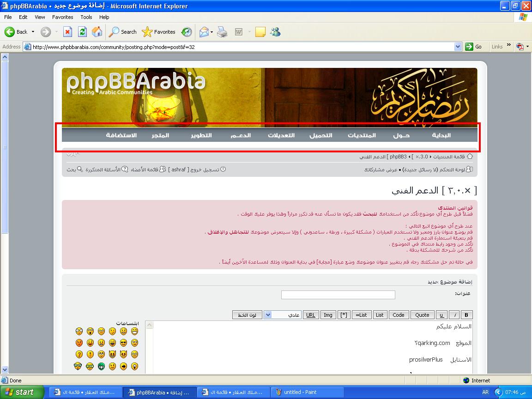Open the History toolbar icon

187,32
